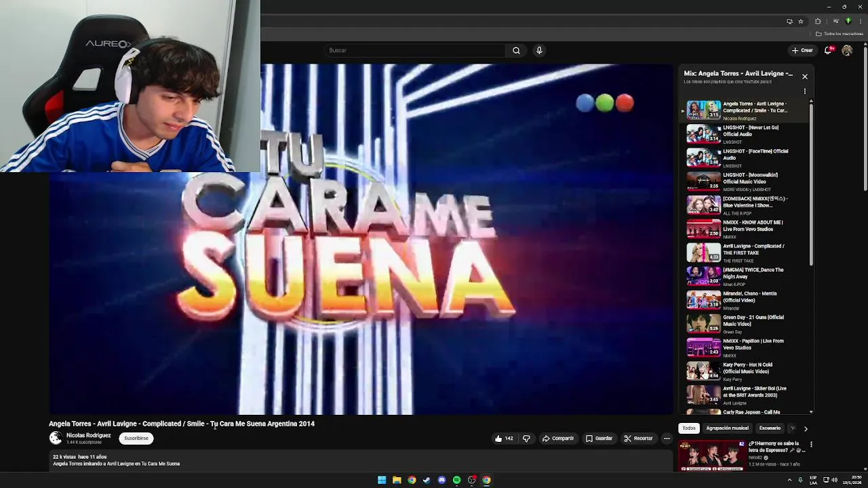The width and height of the screenshot is (868, 488).
Task: Show hidden system tray icons
Action: coord(789,480)
